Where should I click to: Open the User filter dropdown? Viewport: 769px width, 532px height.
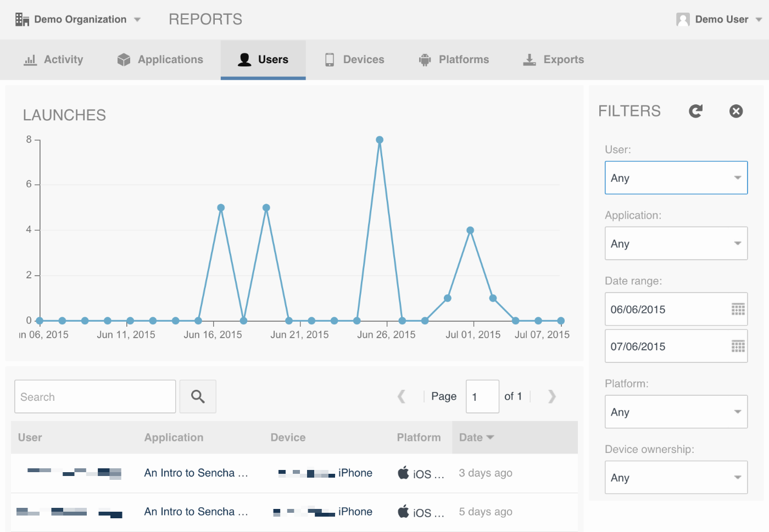pos(676,178)
